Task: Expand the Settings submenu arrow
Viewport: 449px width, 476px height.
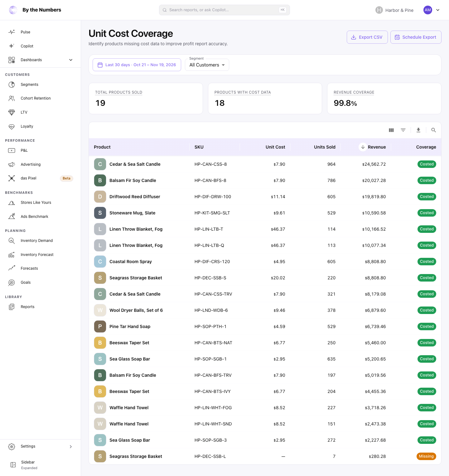Action: tap(71, 447)
